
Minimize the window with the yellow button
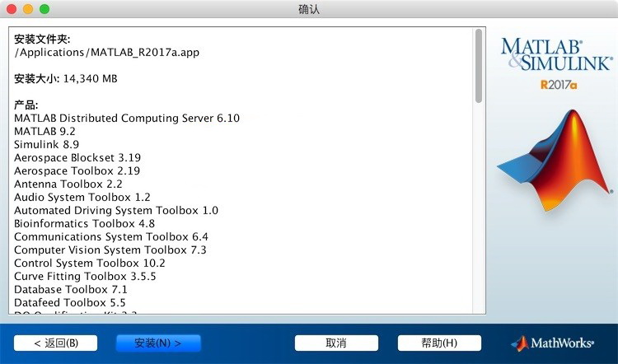coord(28,9)
